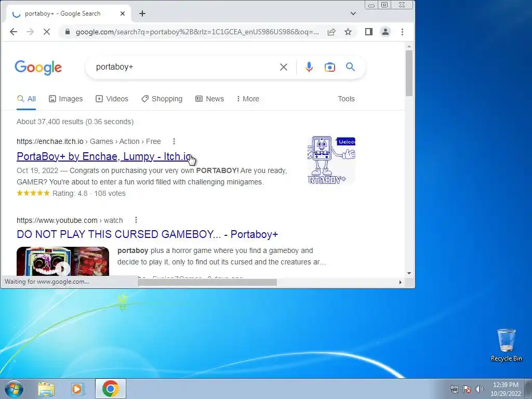Switch to the Shopping tab
532x399 pixels.
click(x=162, y=99)
